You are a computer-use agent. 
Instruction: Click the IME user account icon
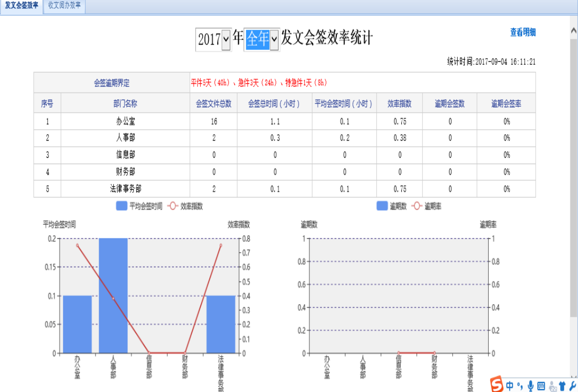click(x=552, y=386)
